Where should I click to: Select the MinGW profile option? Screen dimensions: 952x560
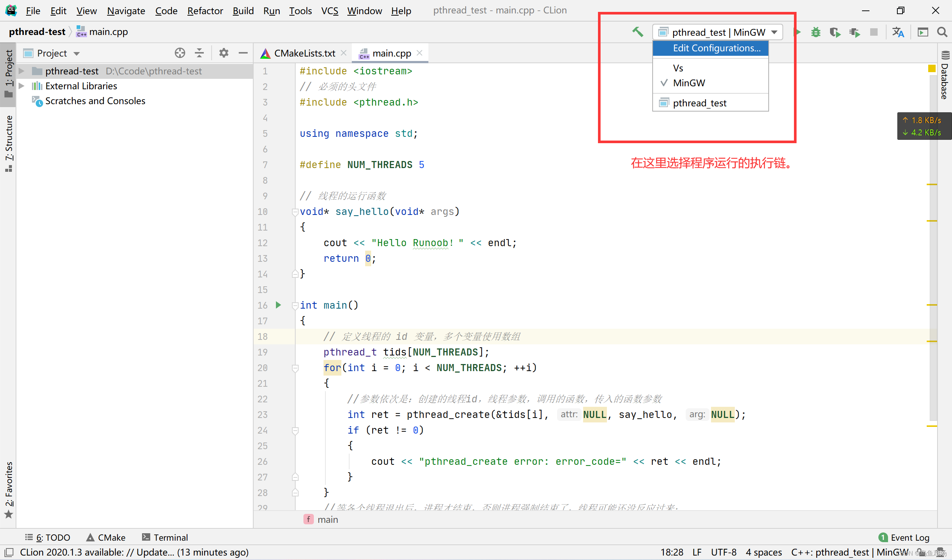pos(710,83)
